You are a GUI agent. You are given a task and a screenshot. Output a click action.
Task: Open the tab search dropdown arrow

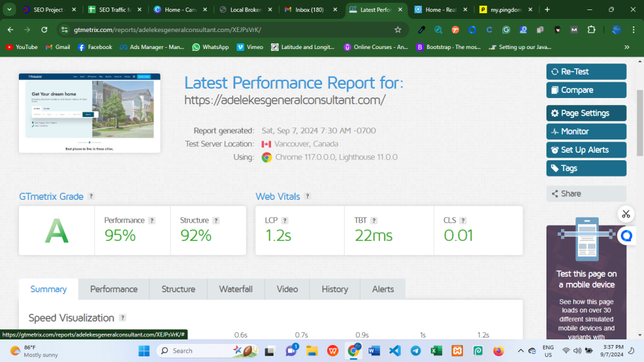pyautogui.click(x=9, y=9)
